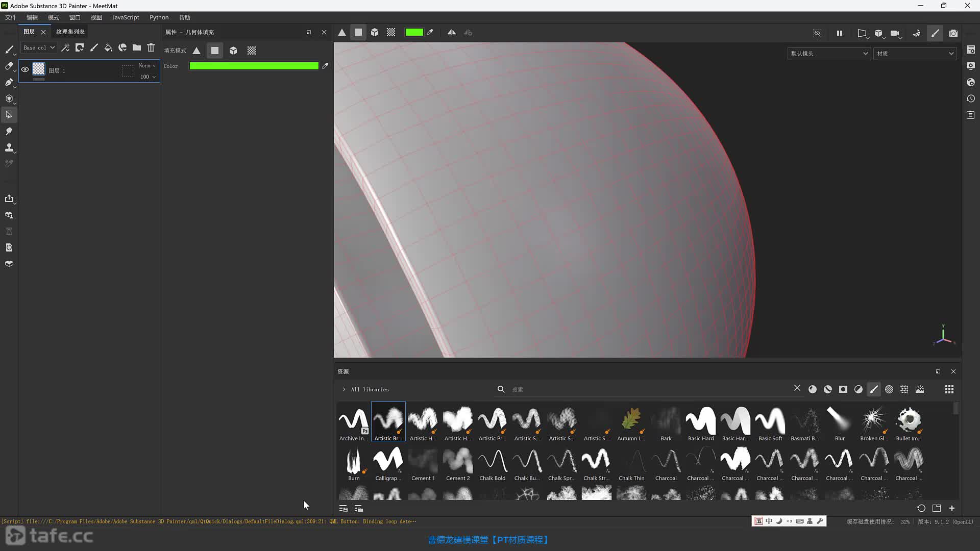Add effect with the magic wand icon
The width and height of the screenshot is (980, 551).
(x=65, y=47)
